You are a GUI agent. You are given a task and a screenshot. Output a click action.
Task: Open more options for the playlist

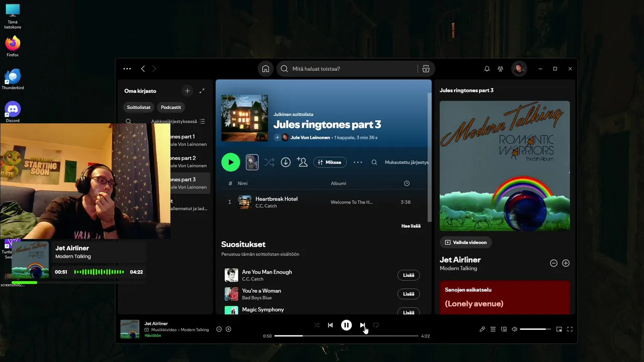(x=358, y=162)
